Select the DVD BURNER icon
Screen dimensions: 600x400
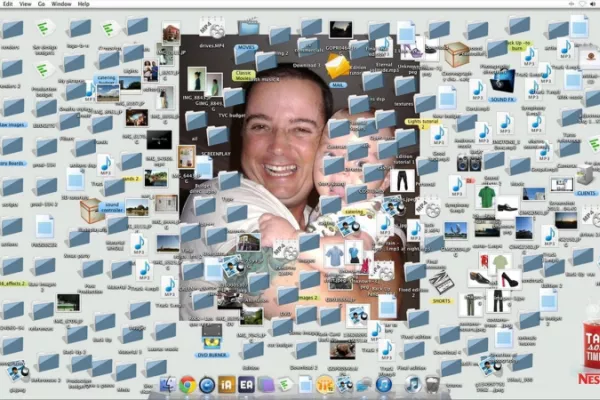pyautogui.click(x=212, y=337)
